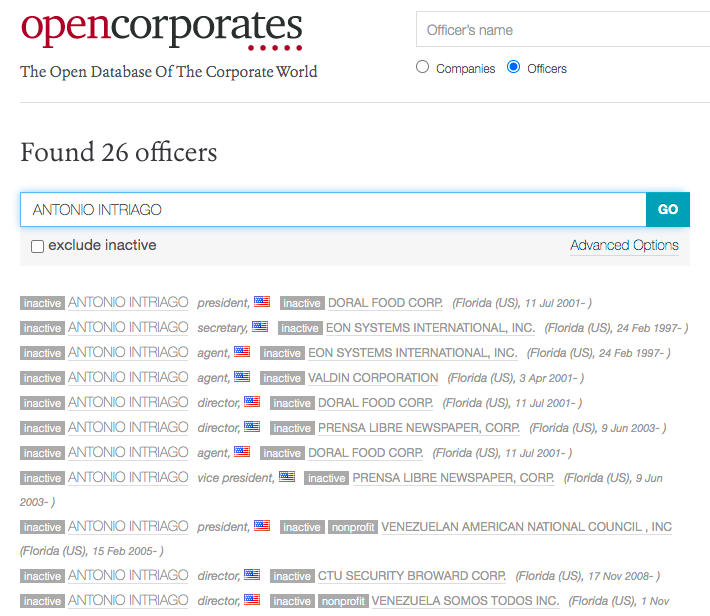Open EON SYSTEMS INTERNATIONAL, INC. in secretary row
This screenshot has height=616, width=710.
430,327
